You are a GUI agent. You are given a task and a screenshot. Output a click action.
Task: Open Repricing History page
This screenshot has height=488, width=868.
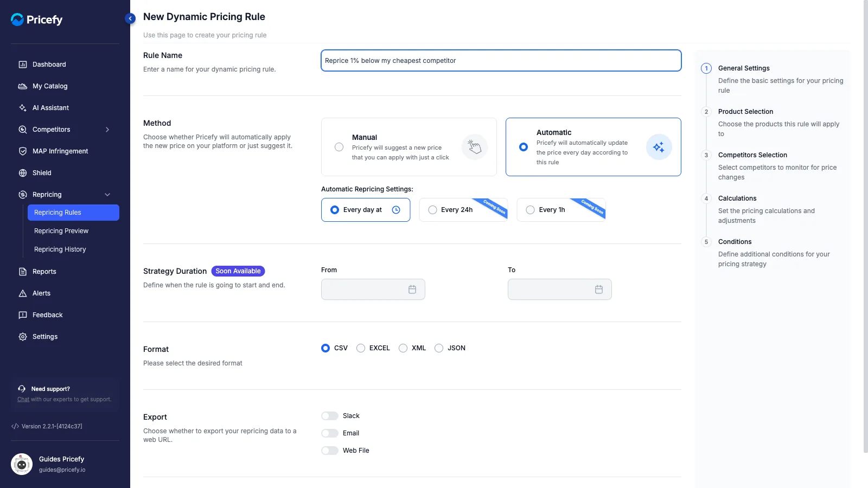tap(73, 249)
